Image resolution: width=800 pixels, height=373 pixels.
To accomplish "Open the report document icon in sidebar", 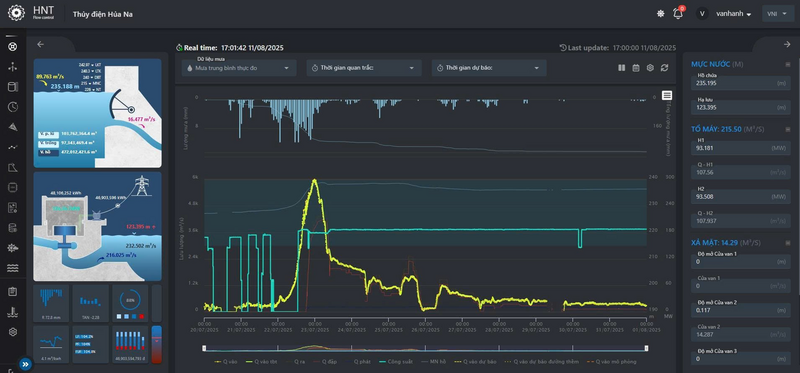I will [x=13, y=207].
